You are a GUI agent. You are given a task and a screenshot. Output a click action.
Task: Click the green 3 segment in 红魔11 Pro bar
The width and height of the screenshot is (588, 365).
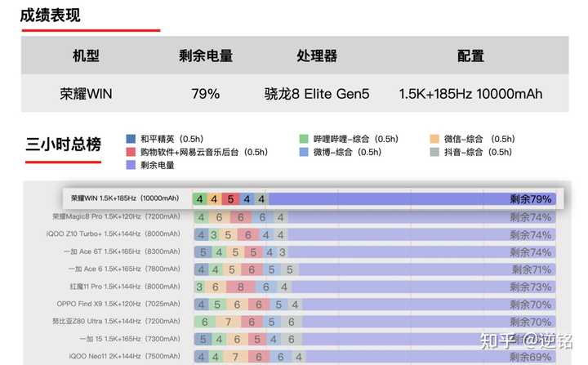click(199, 287)
